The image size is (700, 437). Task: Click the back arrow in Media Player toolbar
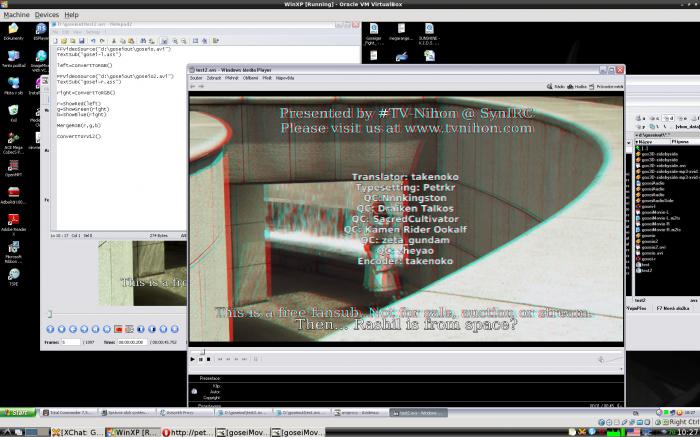click(x=193, y=87)
